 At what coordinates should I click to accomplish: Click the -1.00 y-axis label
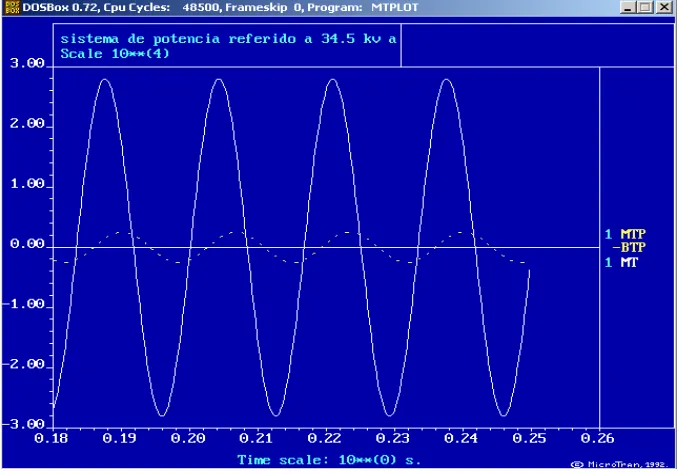coord(24,304)
